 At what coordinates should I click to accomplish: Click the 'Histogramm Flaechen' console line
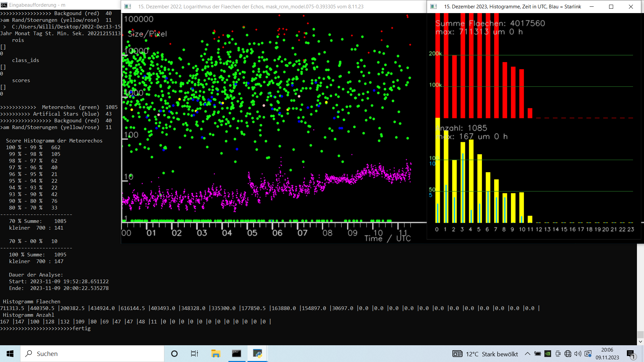click(32, 302)
